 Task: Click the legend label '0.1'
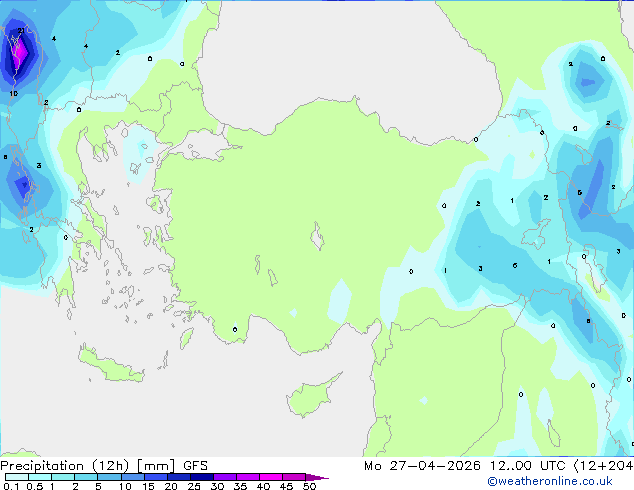(11, 486)
